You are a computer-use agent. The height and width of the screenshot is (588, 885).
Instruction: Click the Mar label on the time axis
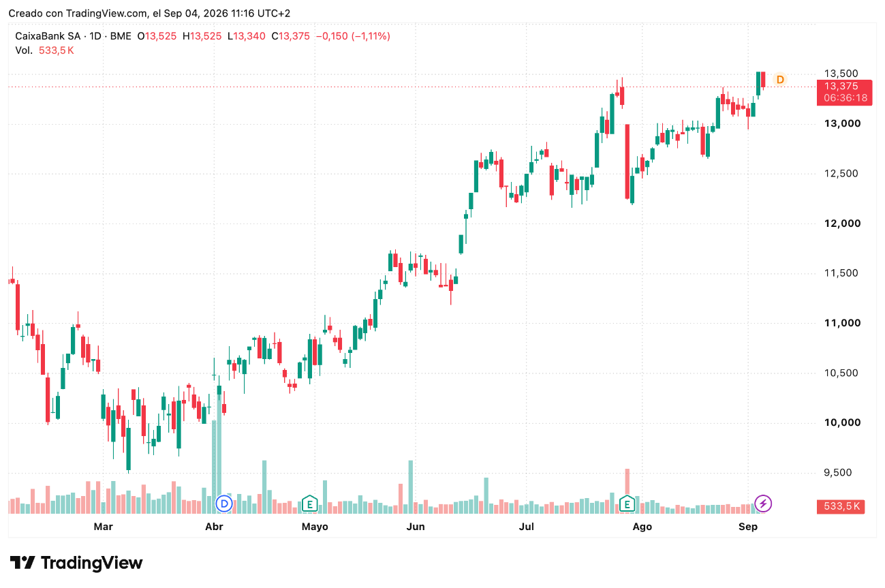tap(103, 527)
